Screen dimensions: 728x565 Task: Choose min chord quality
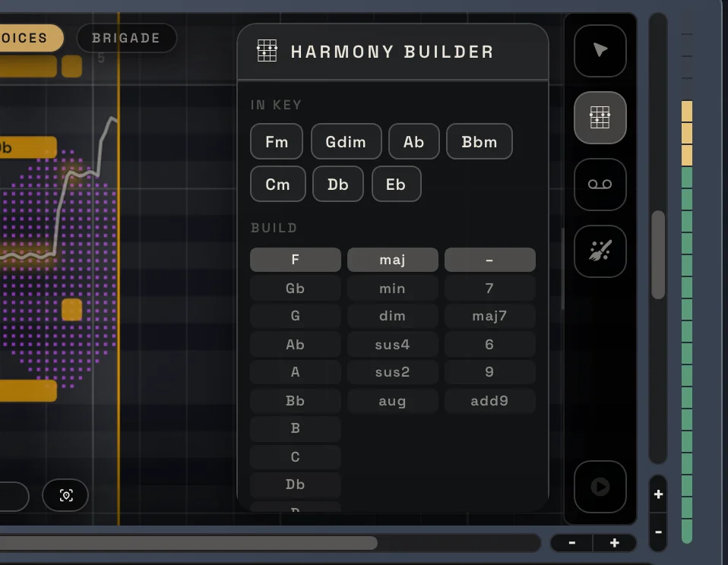(x=392, y=289)
